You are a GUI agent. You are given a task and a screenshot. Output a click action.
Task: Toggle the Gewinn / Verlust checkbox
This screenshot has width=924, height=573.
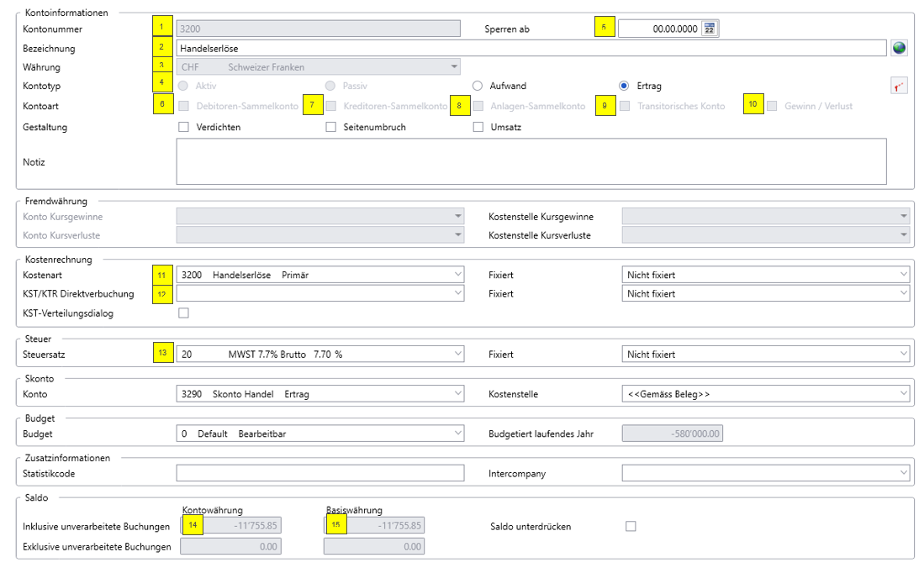click(772, 106)
